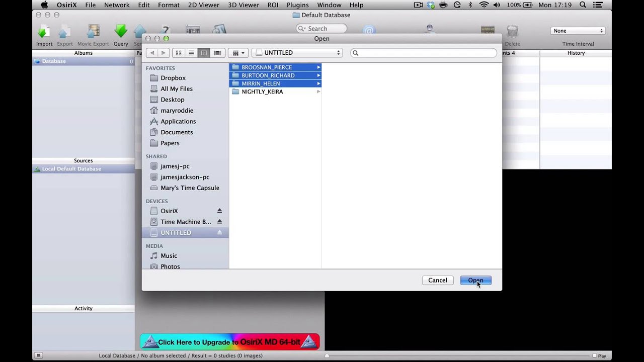The image size is (644, 362).
Task: Expand BROOSNAN_PIERCE folder arrow
Action: [318, 67]
